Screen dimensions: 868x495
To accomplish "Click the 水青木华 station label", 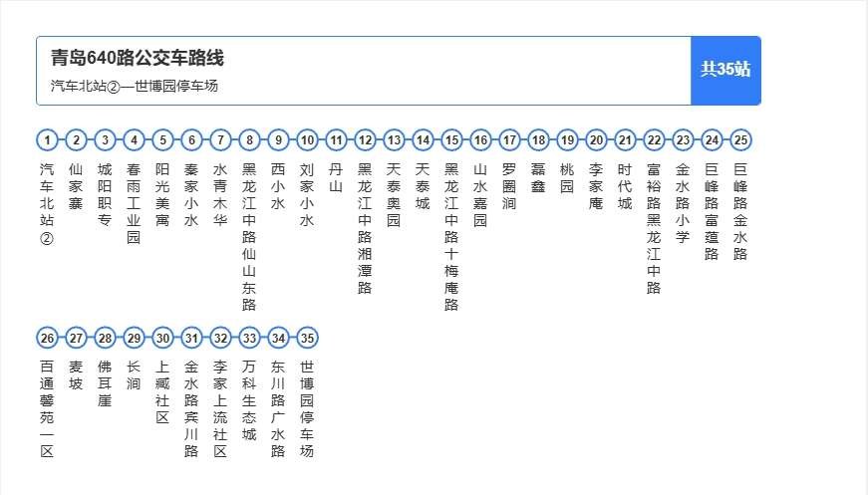I will (220, 194).
